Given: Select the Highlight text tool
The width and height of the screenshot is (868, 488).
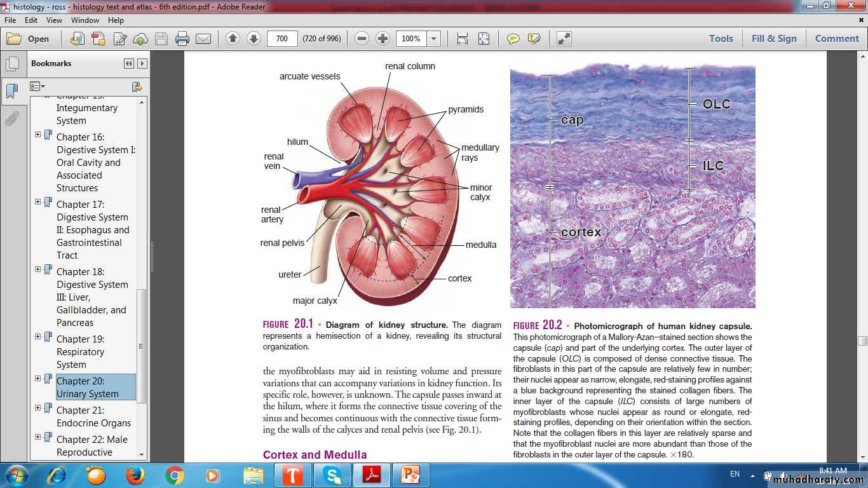Looking at the screenshot, I should (534, 39).
